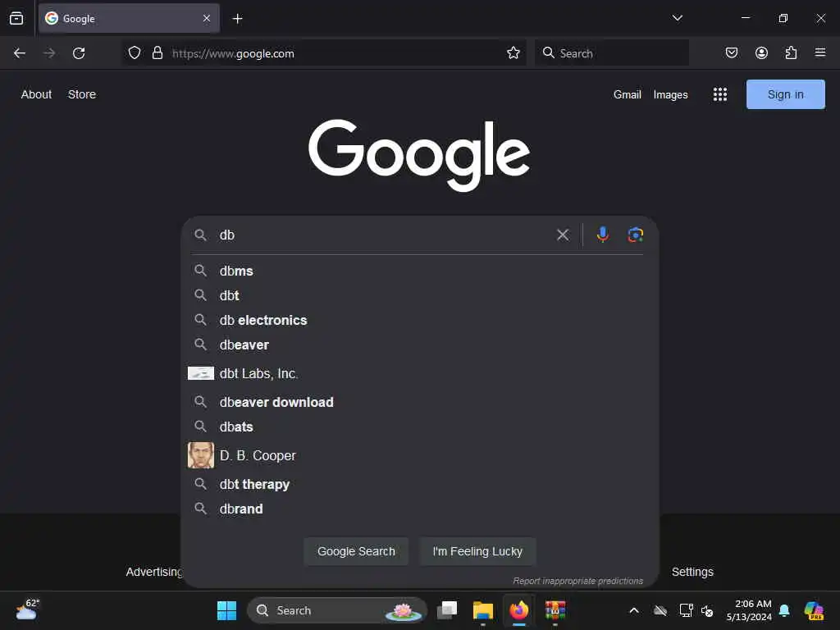
Task: Open a new browser tab with plus
Action: pos(237,19)
